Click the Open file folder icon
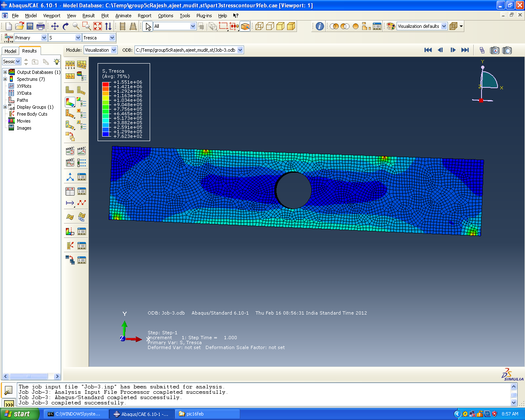 coord(19,26)
